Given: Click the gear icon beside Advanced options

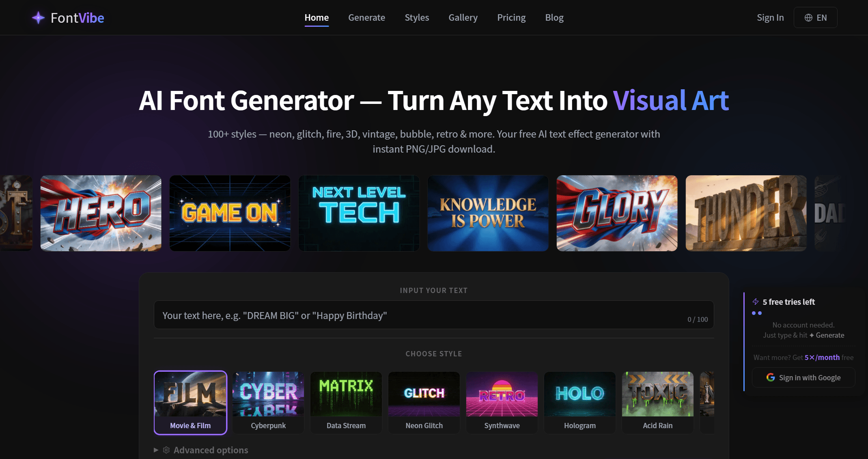Looking at the screenshot, I should pyautogui.click(x=166, y=450).
